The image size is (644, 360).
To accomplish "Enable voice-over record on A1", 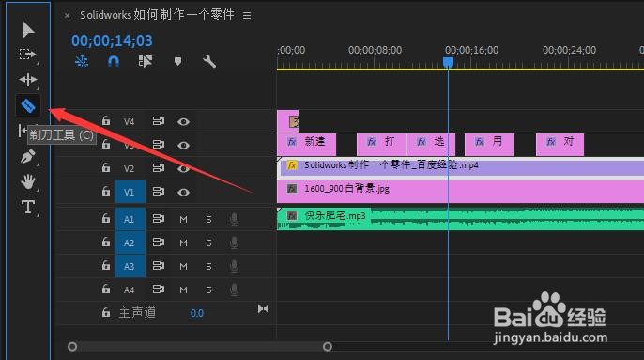I will pos(234,219).
